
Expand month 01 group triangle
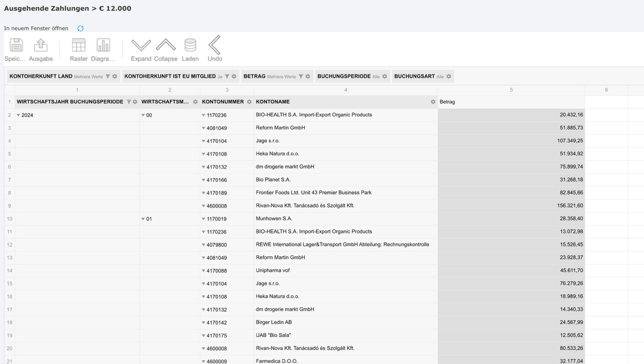tap(144, 219)
